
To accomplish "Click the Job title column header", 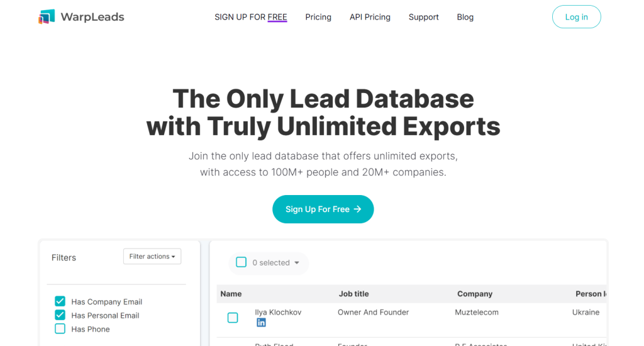I will click(353, 294).
